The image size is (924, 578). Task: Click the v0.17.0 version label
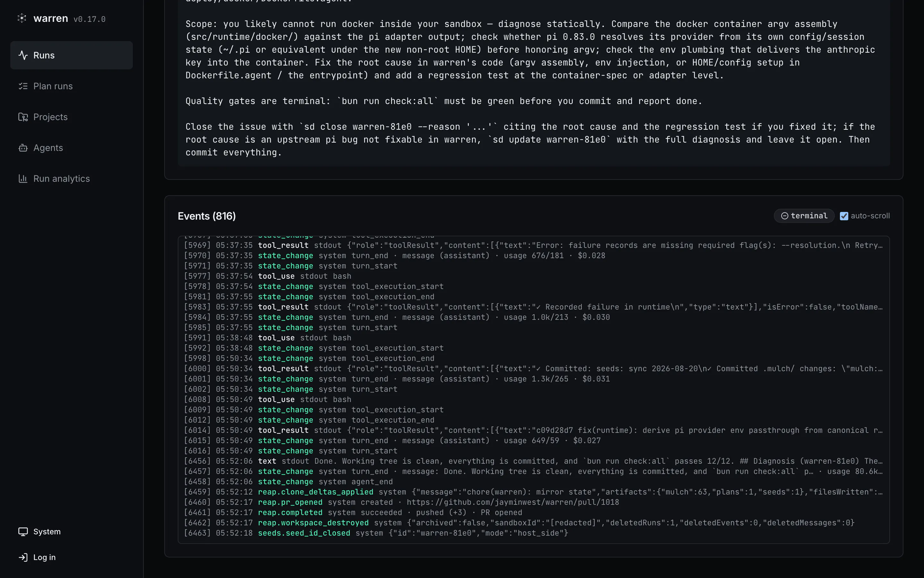[89, 19]
